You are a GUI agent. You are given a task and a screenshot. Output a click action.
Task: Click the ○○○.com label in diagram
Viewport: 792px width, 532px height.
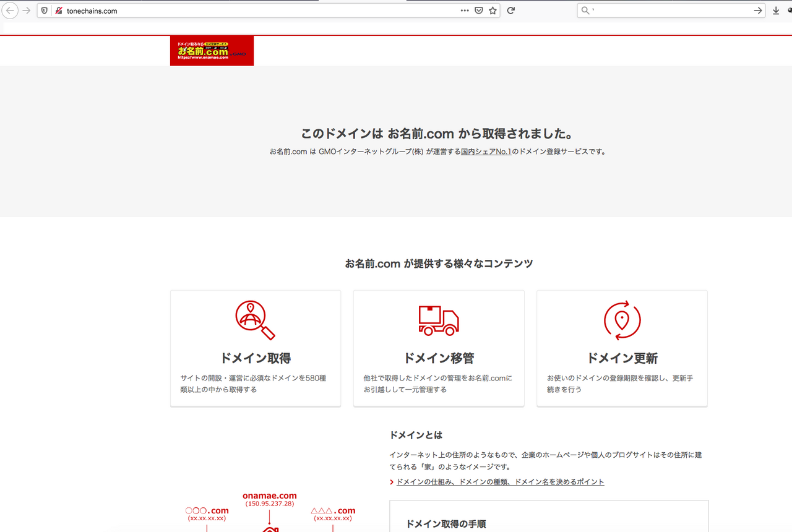(x=207, y=511)
